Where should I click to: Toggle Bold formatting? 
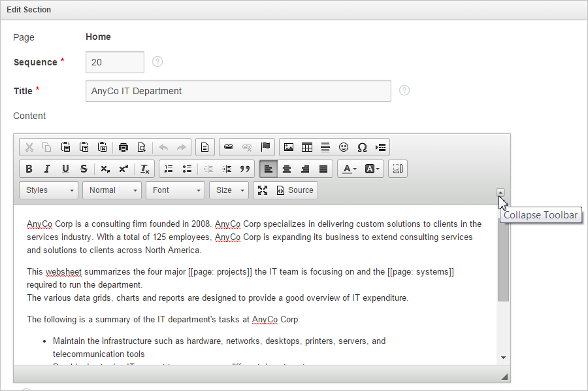(x=29, y=169)
